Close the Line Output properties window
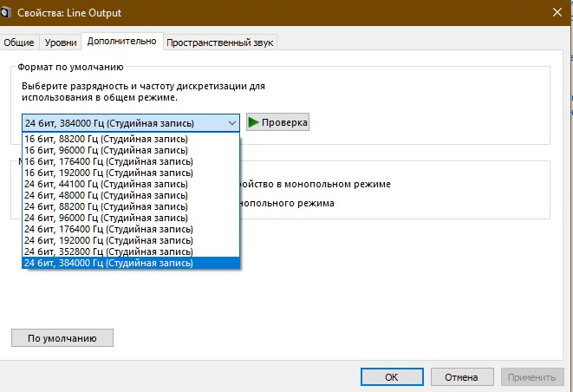The image size is (573, 392). 556,12
